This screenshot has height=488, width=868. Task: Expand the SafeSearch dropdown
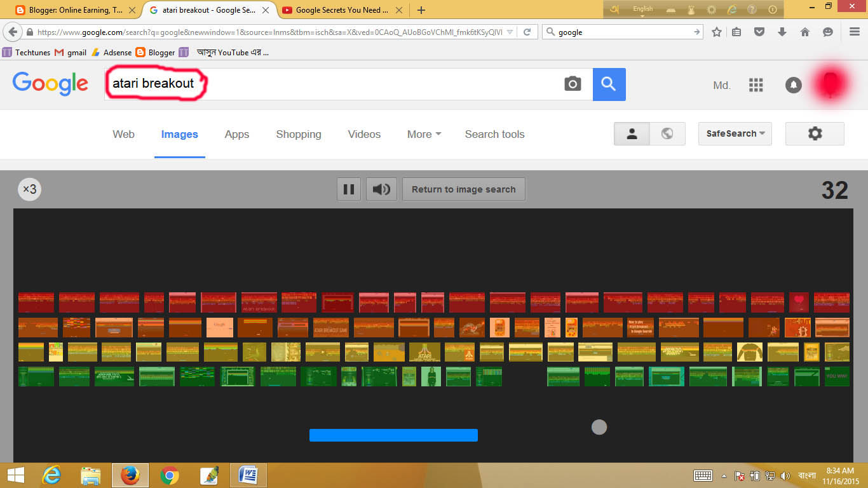(735, 133)
